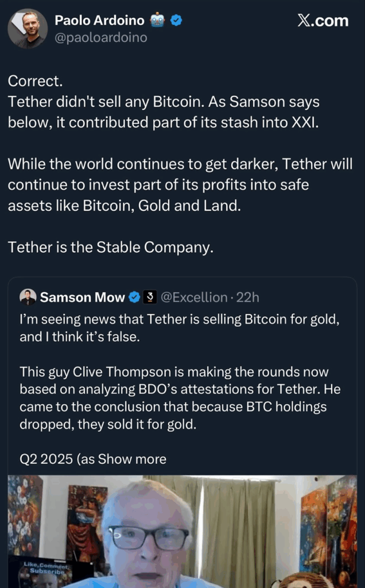Image resolution: width=365 pixels, height=588 pixels.
Task: Open the @paoloardoino handle
Action: pyautogui.click(x=100, y=38)
